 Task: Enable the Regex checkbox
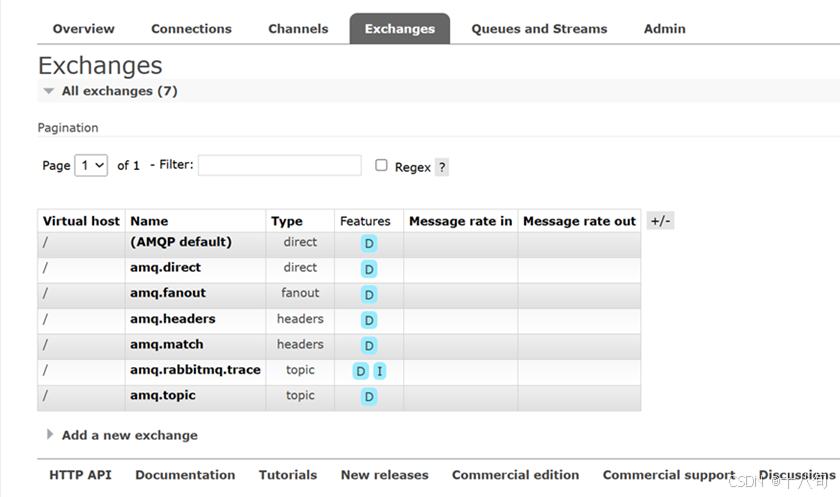(x=381, y=165)
